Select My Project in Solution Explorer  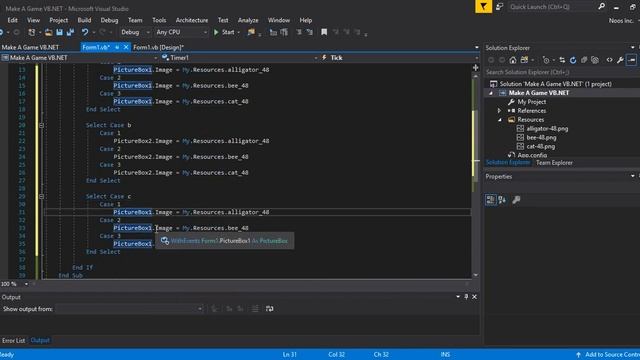click(531, 102)
